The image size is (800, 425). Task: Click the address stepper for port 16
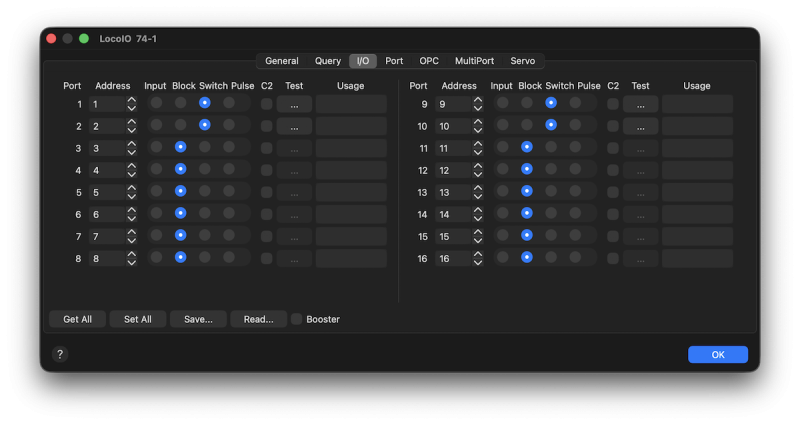point(478,258)
